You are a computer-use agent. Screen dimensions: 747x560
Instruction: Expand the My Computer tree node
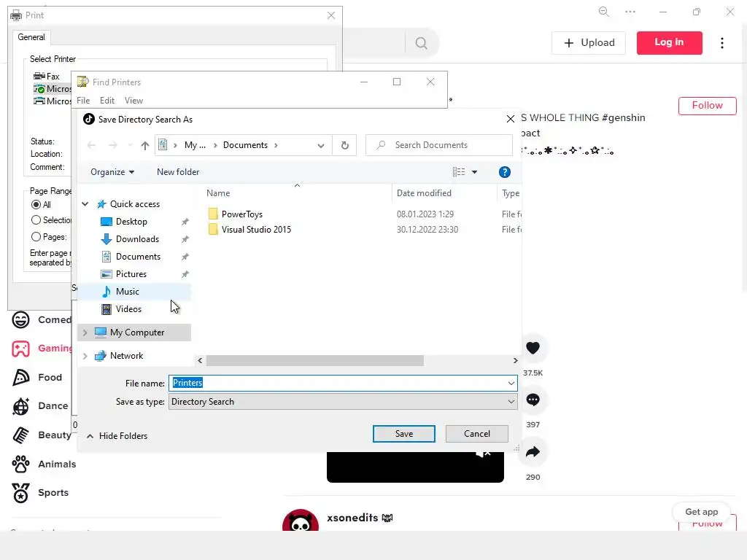pos(85,332)
